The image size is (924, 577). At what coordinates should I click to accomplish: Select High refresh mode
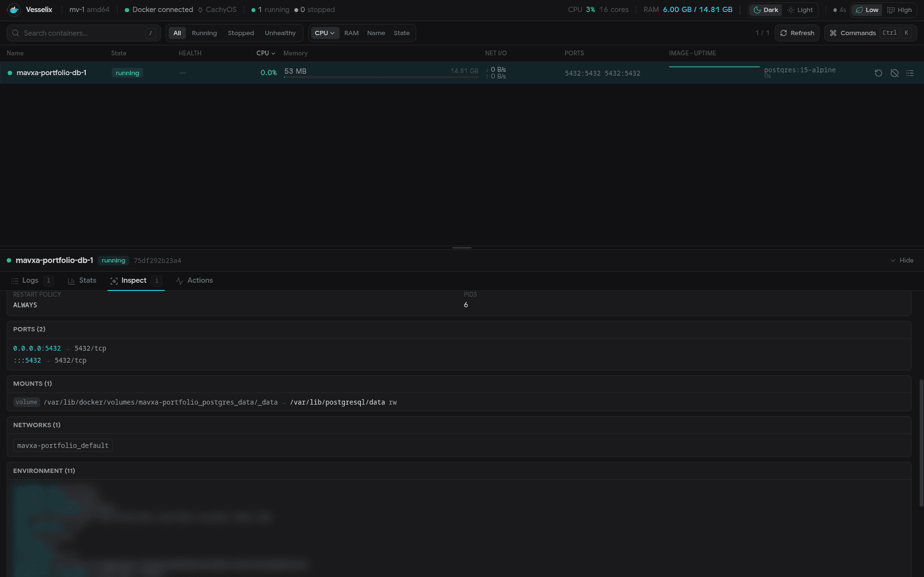point(899,10)
